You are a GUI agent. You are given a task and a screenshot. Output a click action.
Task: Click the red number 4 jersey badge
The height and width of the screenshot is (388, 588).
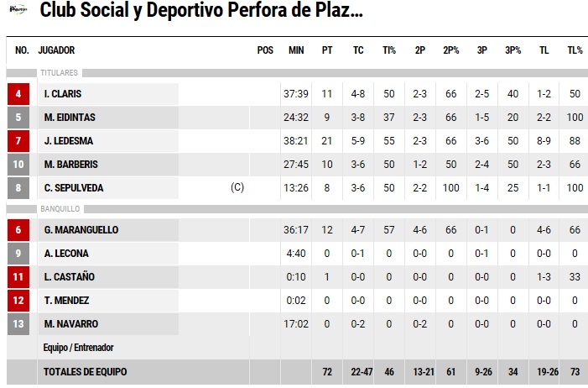[x=18, y=94]
